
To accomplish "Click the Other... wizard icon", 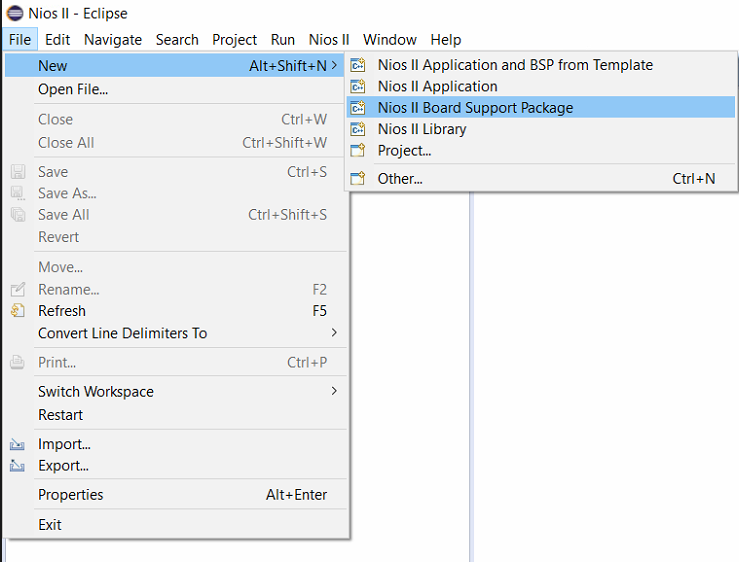I will [358, 179].
